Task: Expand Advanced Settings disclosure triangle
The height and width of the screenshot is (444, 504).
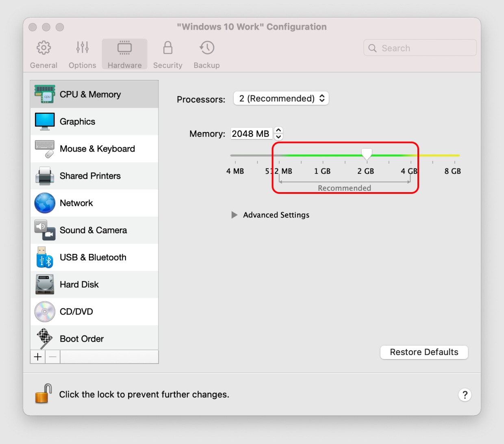Action: pos(234,215)
